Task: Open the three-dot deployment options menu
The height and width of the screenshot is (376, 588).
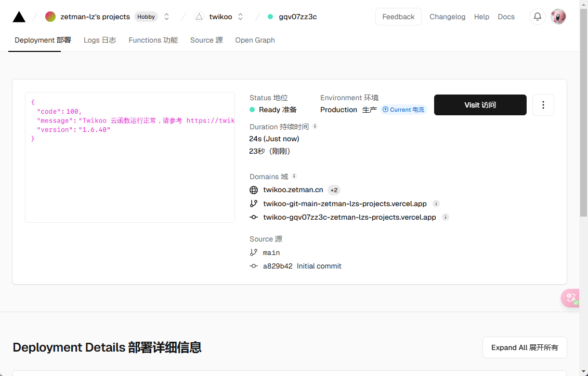Action: pyautogui.click(x=543, y=105)
